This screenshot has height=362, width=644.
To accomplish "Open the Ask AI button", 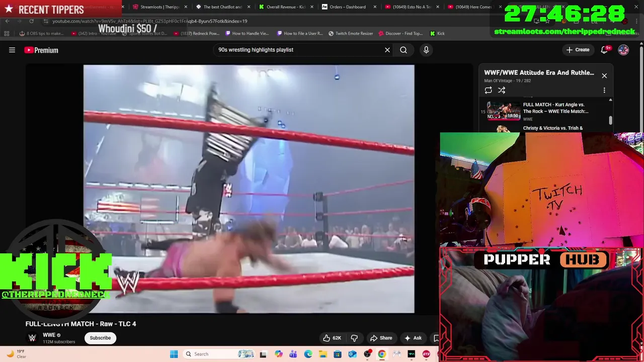I will pos(413,338).
